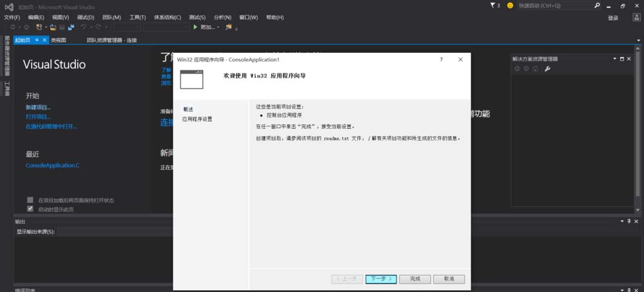The image size is (644, 292).
Task: Open the 调试(D) menu
Action: tap(86, 17)
